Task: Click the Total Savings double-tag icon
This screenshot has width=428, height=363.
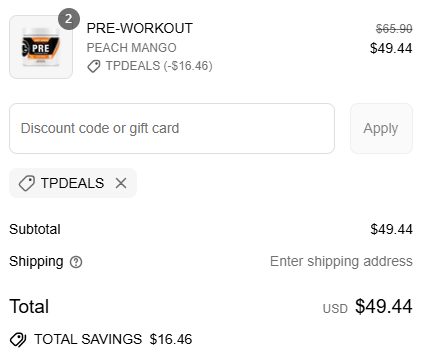Action: tap(18, 340)
